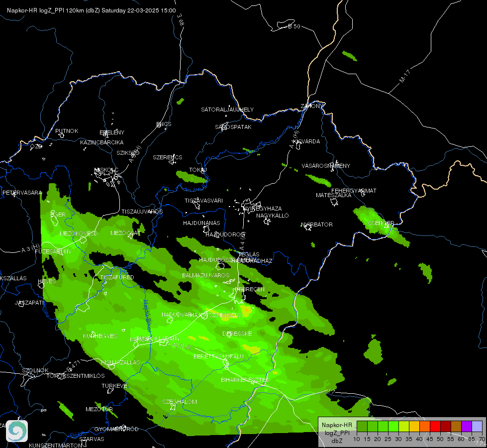Click the TISZAUJVAROS label
This screenshot has width=487, height=448.
tap(142, 212)
